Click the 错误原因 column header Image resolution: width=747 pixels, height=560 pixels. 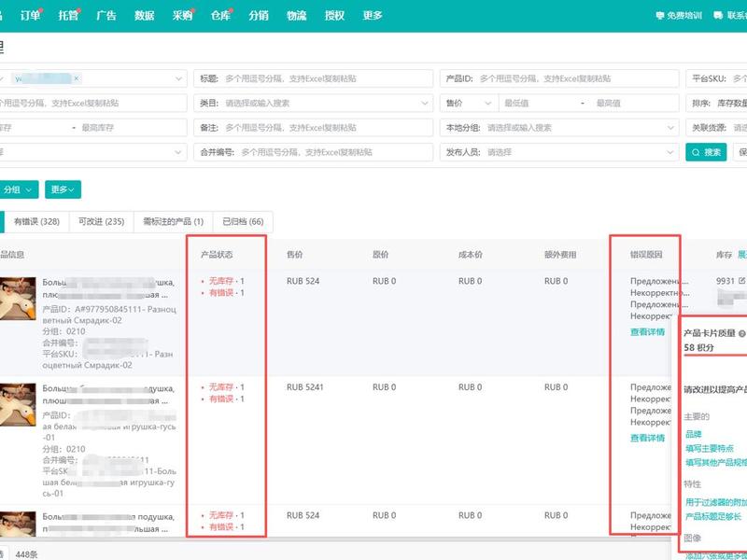click(646, 255)
